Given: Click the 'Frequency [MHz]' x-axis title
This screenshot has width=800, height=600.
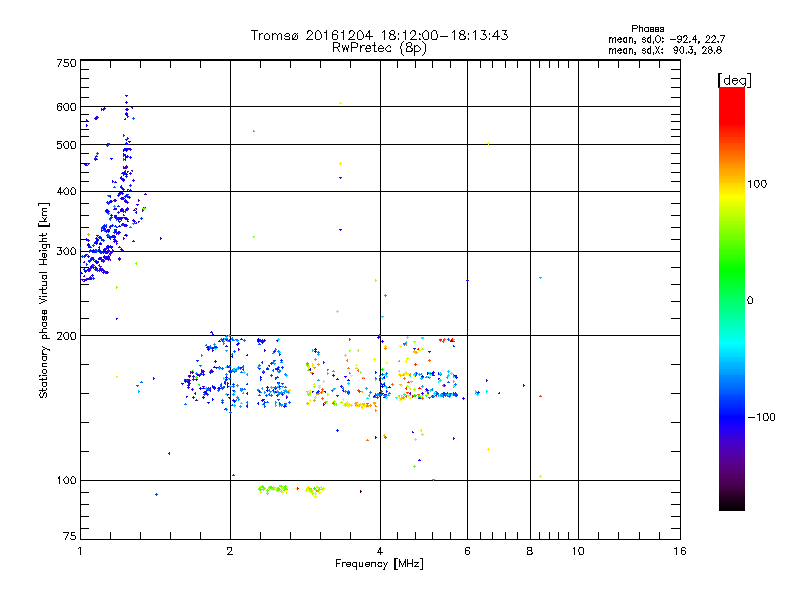Looking at the screenshot, I should 379,564.
